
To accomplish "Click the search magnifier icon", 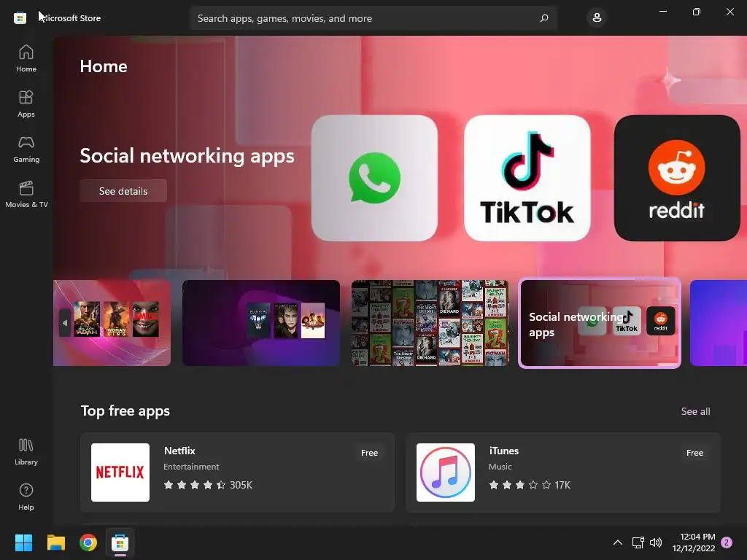I will (544, 18).
